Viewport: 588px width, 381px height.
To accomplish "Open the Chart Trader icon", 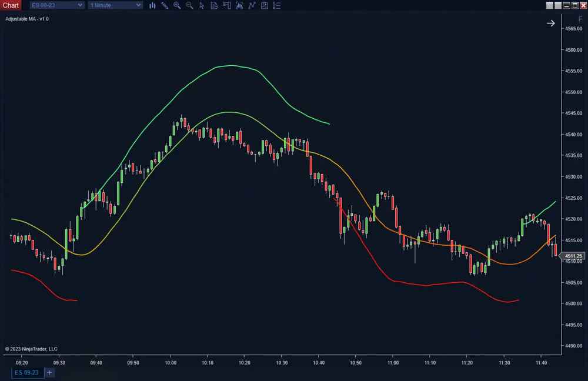I will click(226, 5).
